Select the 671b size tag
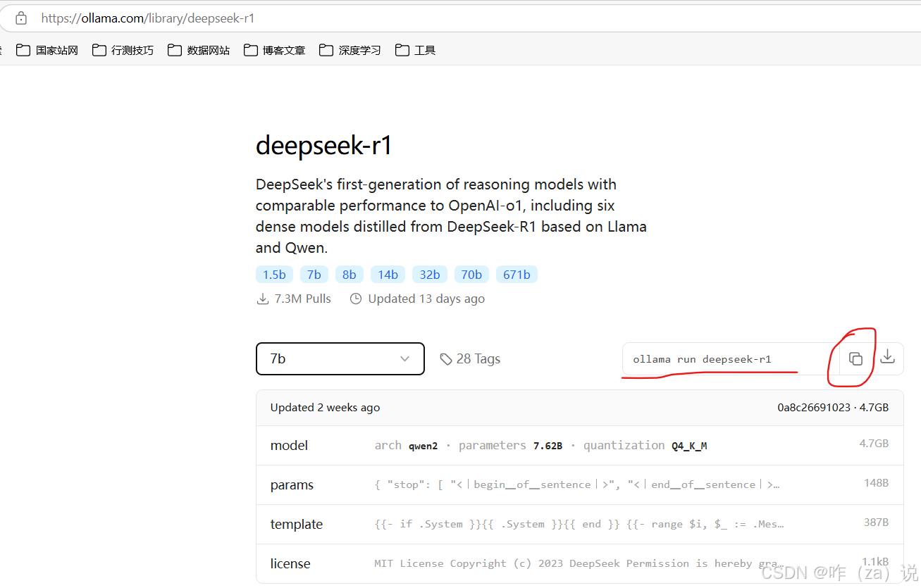 pos(517,275)
